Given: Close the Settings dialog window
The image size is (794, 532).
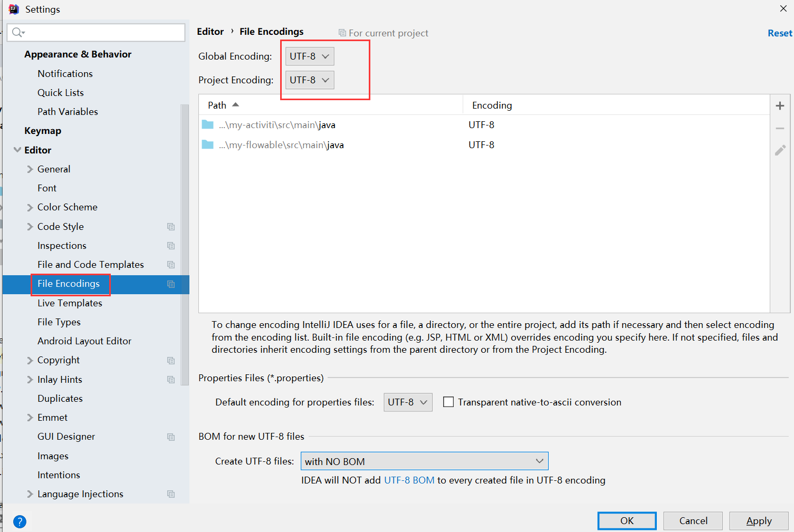Looking at the screenshot, I should click(783, 8).
